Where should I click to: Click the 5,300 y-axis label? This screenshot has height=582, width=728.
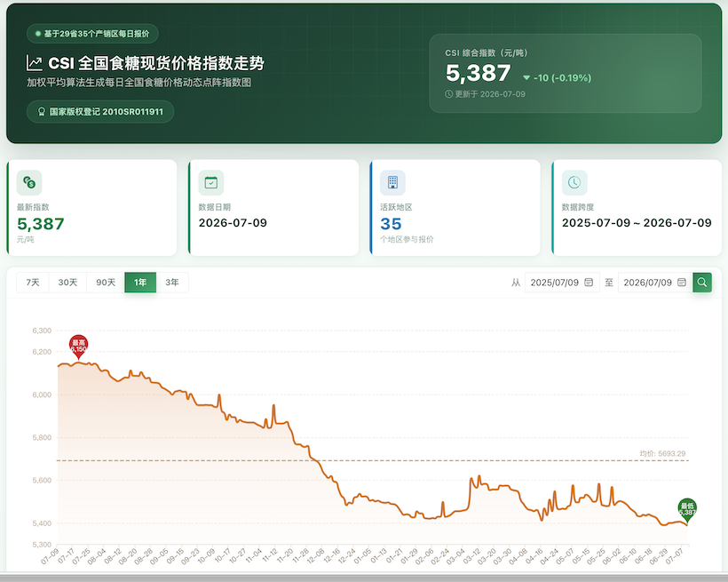(42, 545)
